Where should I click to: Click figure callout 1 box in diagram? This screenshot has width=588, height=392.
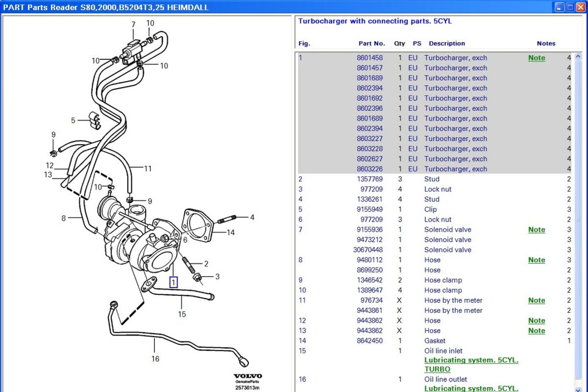[x=173, y=282]
